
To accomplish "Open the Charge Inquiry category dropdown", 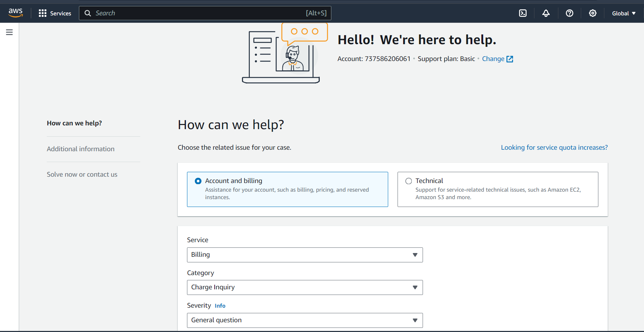I will [304, 287].
